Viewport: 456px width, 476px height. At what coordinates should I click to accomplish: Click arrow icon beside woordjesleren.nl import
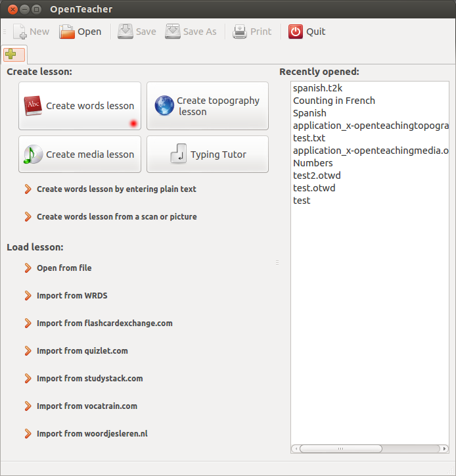tap(28, 434)
